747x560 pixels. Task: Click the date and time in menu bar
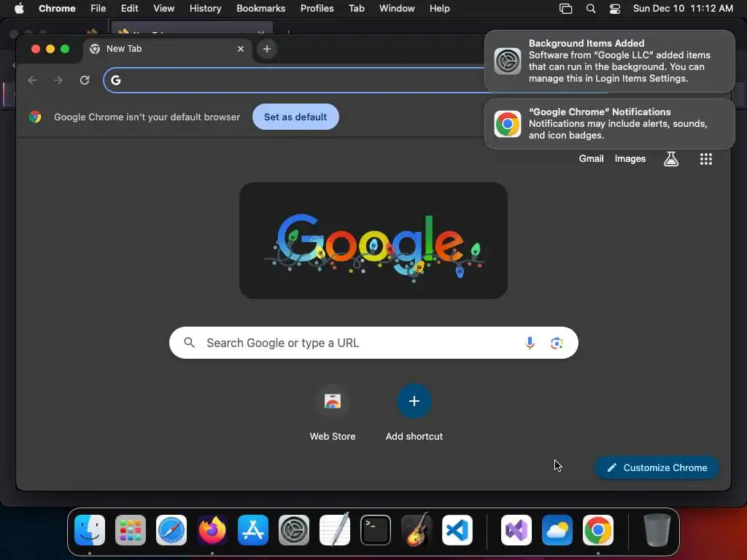[683, 8]
